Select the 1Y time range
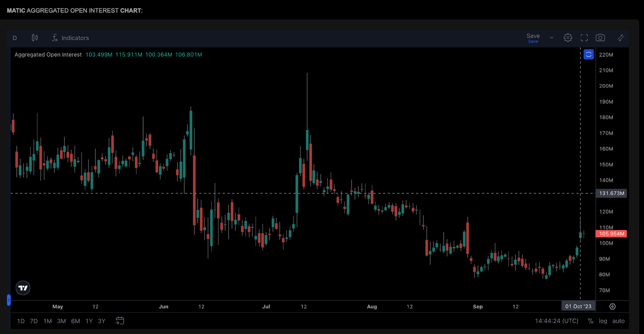The height and width of the screenshot is (334, 644). tap(89, 321)
